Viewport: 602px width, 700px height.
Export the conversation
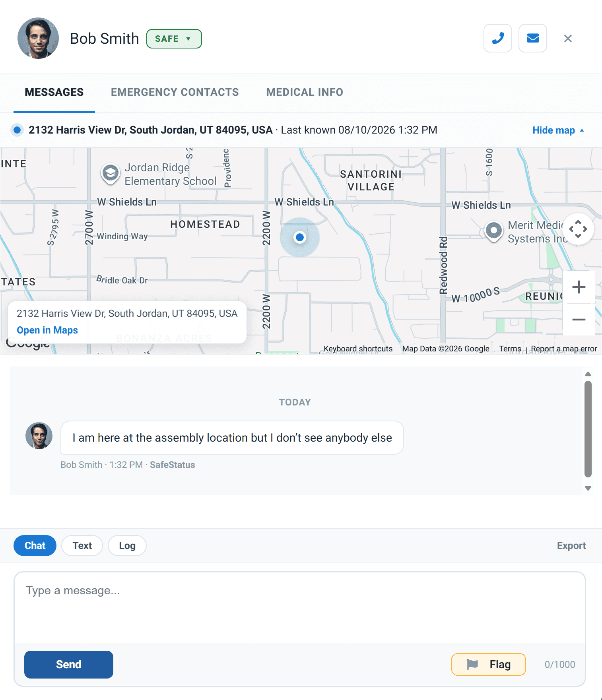point(571,546)
